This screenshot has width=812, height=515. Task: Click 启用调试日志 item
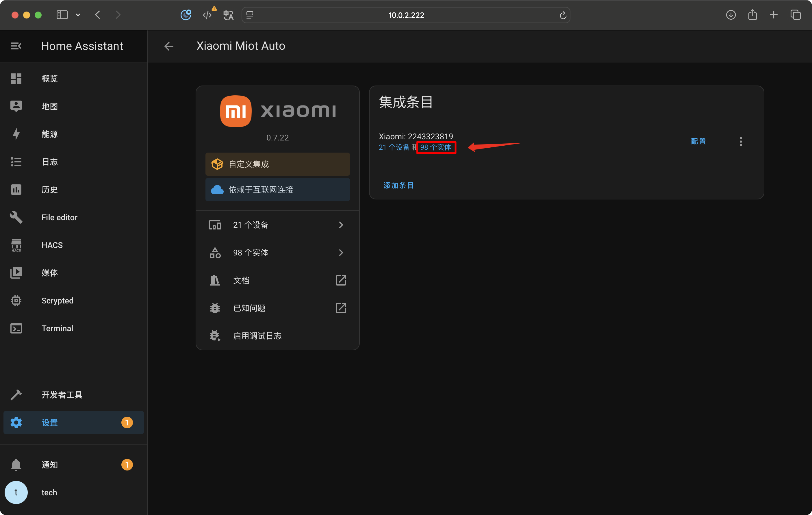277,336
